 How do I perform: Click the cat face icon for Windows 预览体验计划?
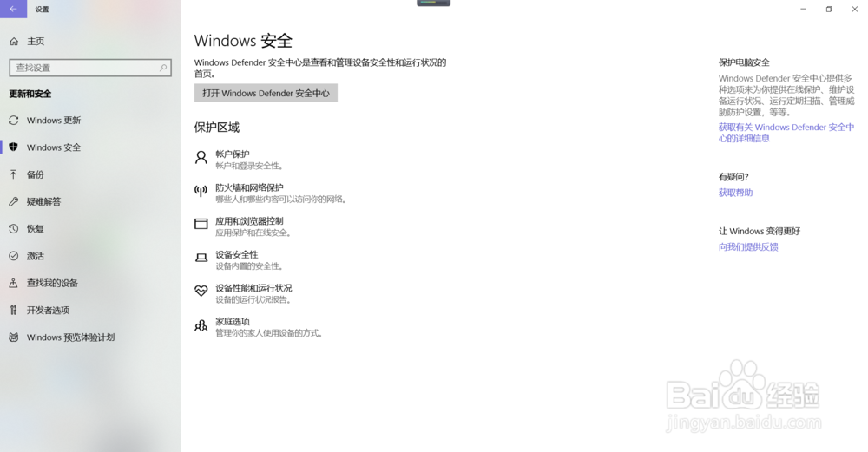tap(14, 337)
